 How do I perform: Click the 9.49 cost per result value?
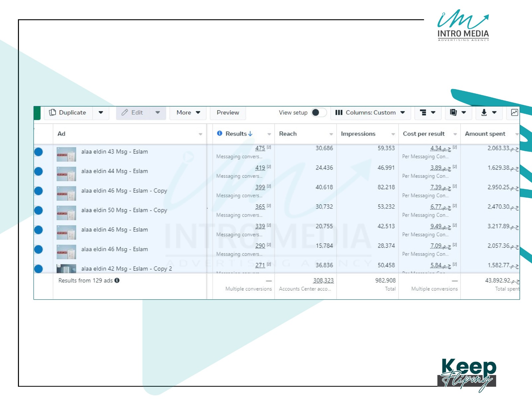point(441,226)
